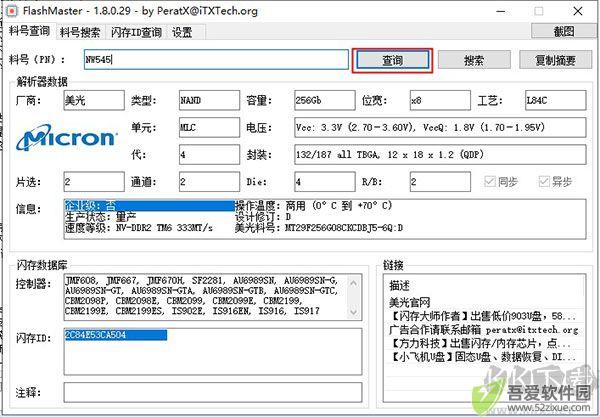Screen dimensions: 600x417
Task: Click the 位宽 field showing x8
Action: tap(440, 101)
